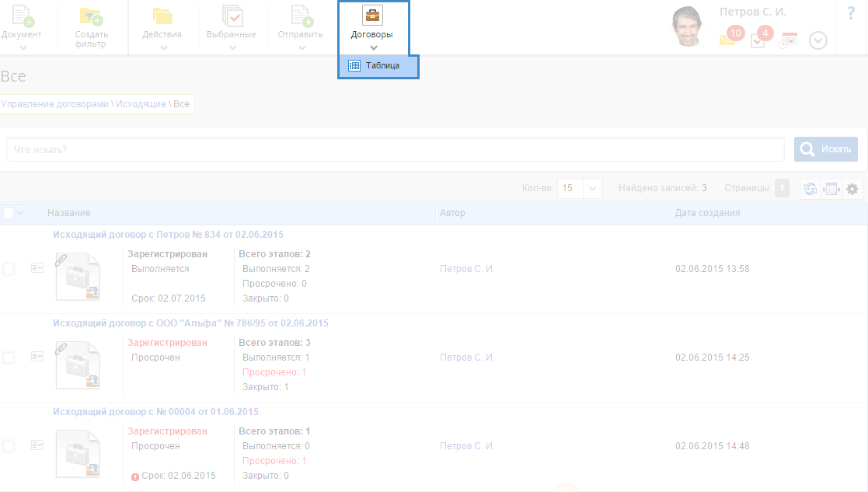Image resolution: width=868 pixels, height=492 pixels.
Task: Click the Договоры briefcase icon
Action: coord(372,16)
